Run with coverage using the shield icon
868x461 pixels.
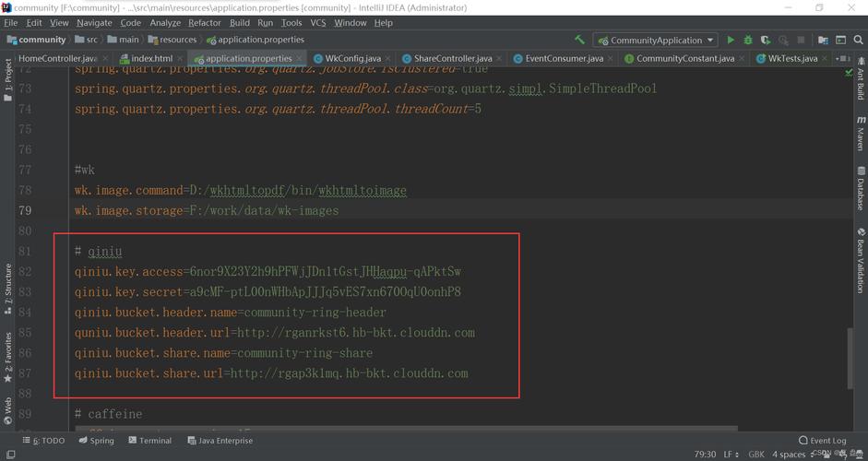pyautogui.click(x=766, y=41)
